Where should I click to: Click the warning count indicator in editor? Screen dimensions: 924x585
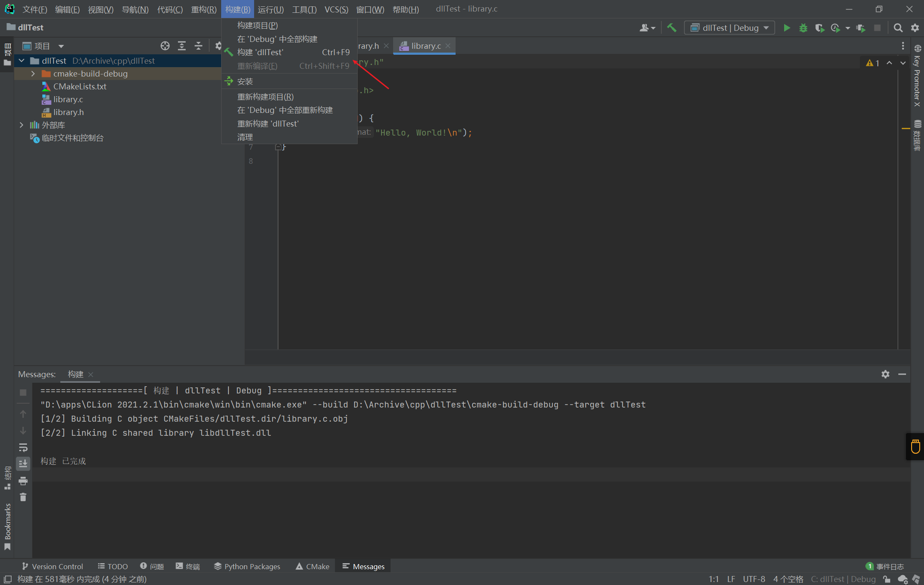tap(873, 63)
